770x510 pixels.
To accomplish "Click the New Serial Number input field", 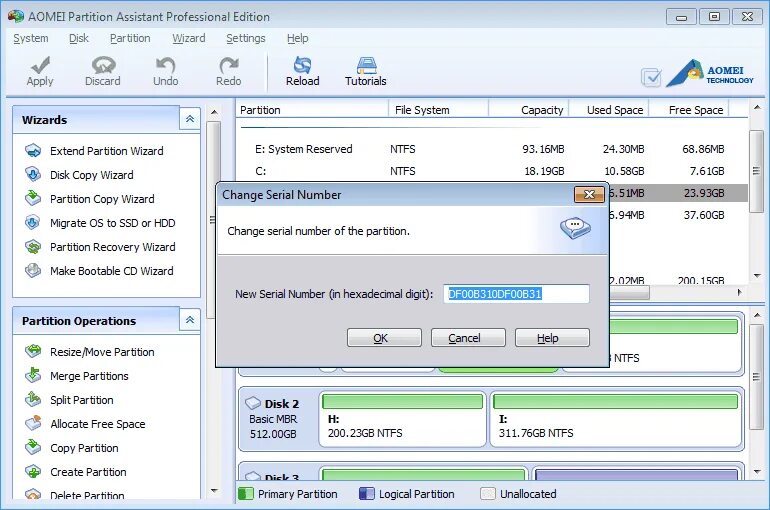I will pos(516,294).
